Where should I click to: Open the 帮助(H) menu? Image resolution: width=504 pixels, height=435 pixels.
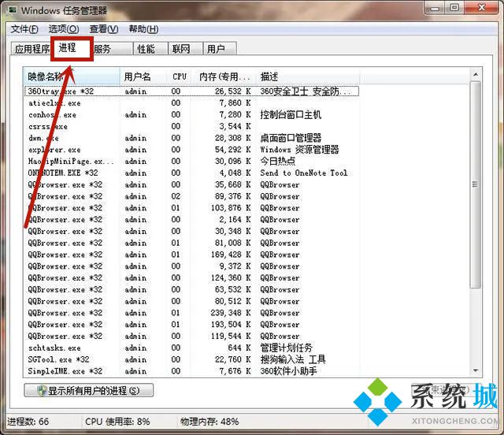pyautogui.click(x=143, y=29)
